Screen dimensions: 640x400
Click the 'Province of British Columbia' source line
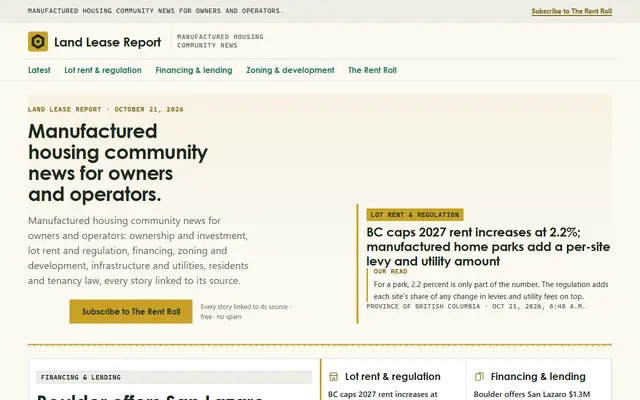pyautogui.click(x=476, y=307)
